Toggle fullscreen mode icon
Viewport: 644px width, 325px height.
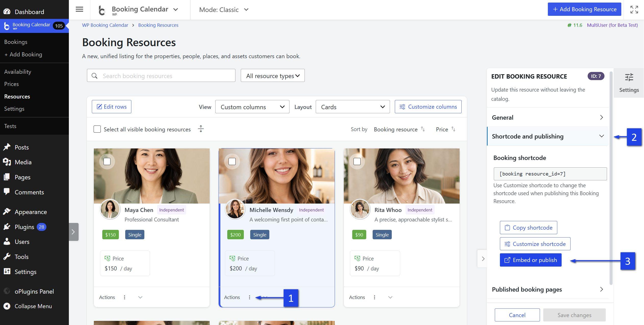click(634, 9)
